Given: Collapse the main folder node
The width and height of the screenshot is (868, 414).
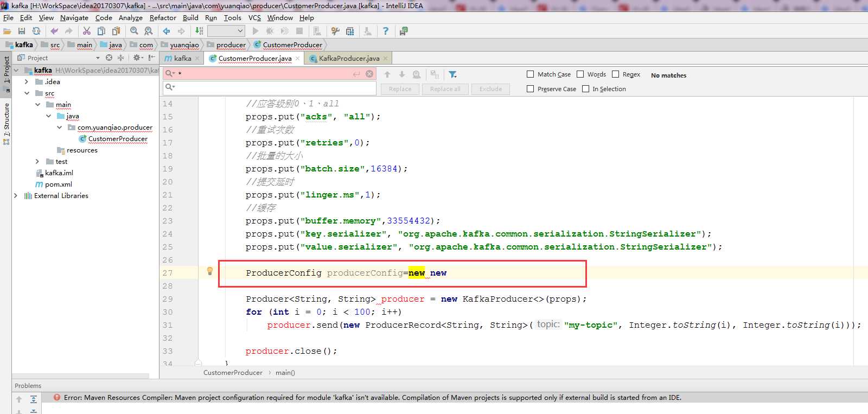Looking at the screenshot, I should (x=37, y=105).
